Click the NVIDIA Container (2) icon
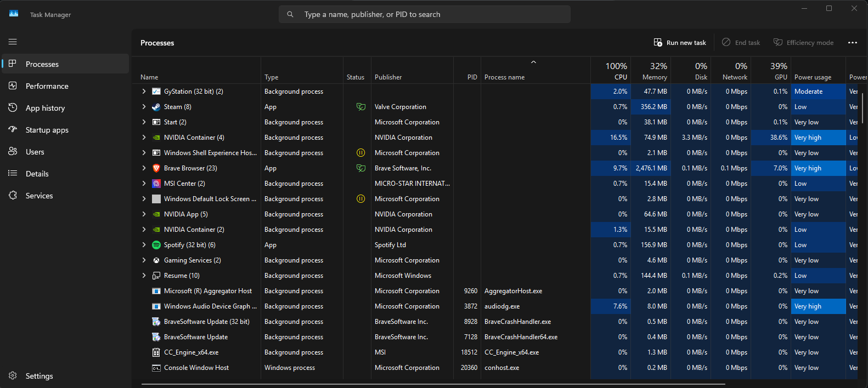Screen dimensions: 868x388 point(156,230)
